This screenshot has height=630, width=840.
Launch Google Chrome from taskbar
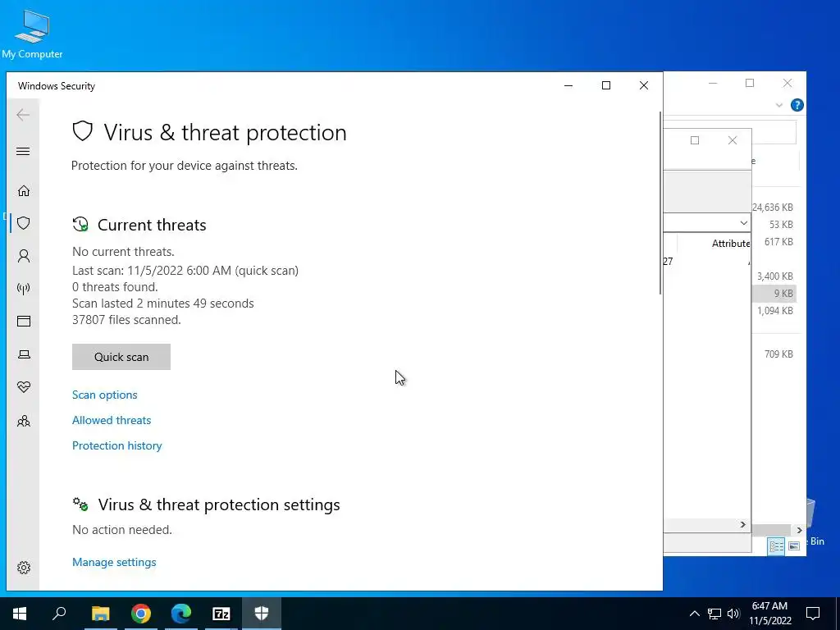141,614
